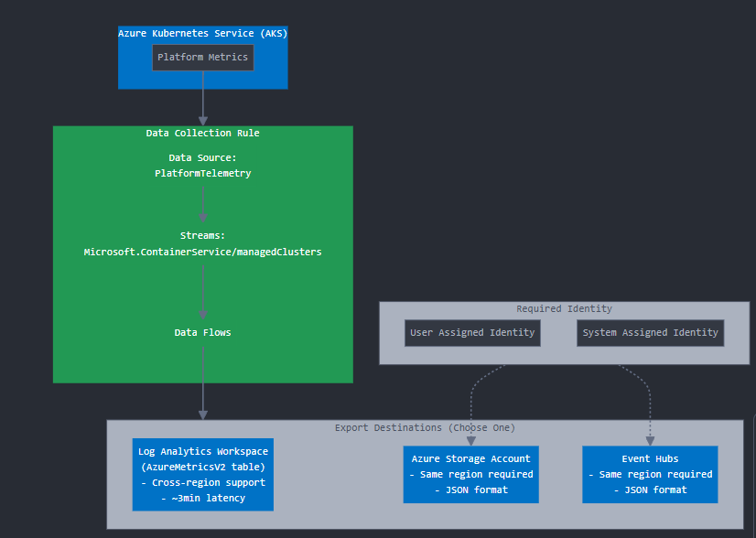The height and width of the screenshot is (538, 756).
Task: Choose the Event Hubs destination box
Action: pos(650,474)
